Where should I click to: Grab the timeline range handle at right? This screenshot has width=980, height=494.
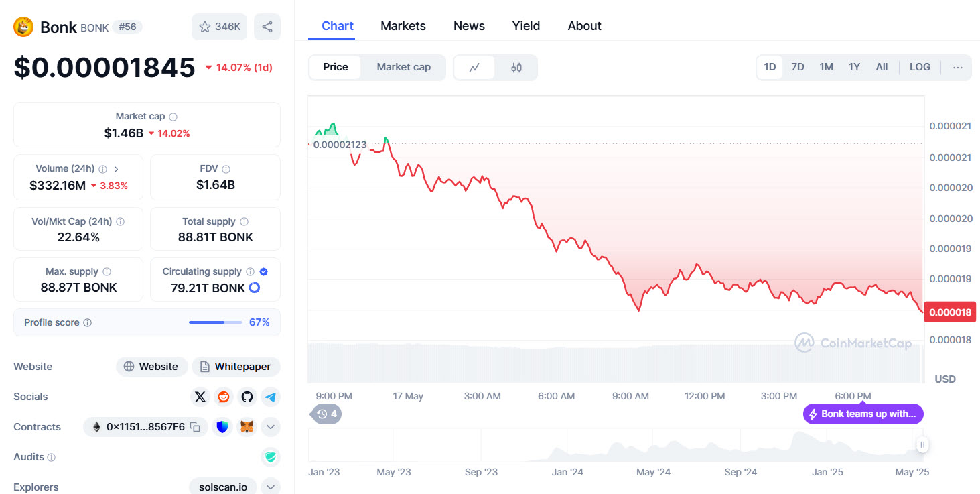922,444
